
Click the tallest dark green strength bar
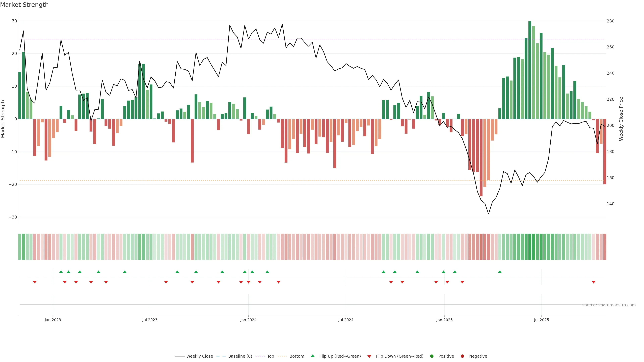point(530,70)
